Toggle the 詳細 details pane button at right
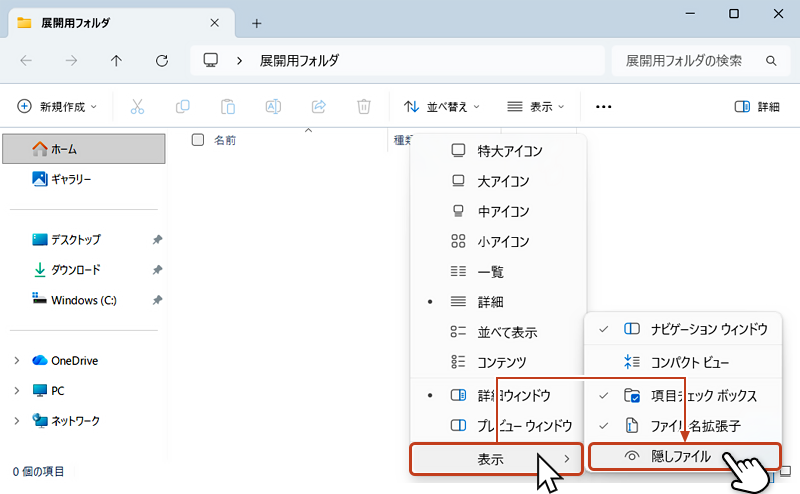The image size is (800, 494). tap(757, 107)
